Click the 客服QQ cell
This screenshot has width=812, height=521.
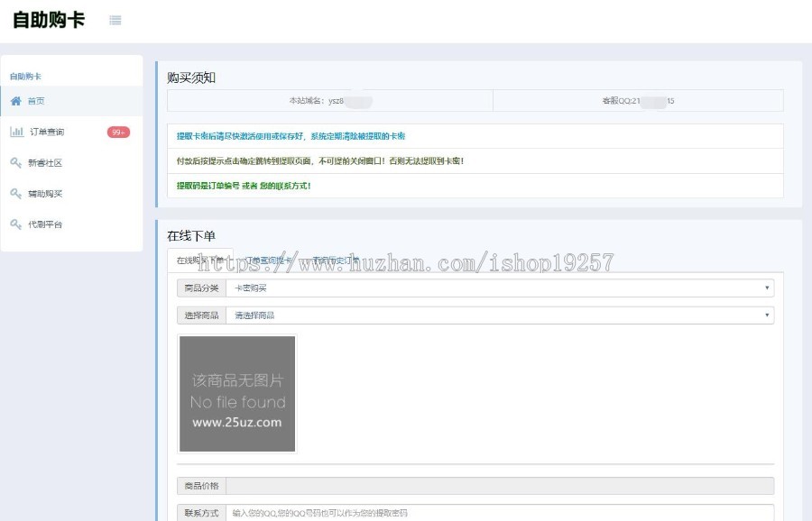point(638,101)
